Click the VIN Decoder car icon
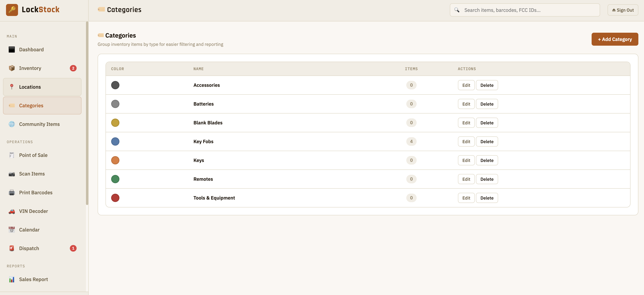The width and height of the screenshot is (644, 295). click(x=12, y=211)
